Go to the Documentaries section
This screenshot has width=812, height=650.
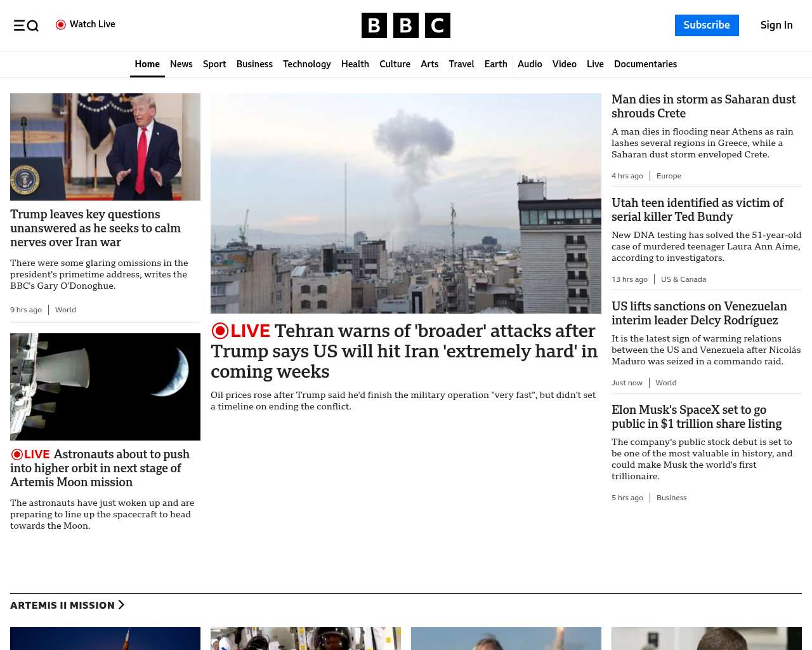[645, 64]
